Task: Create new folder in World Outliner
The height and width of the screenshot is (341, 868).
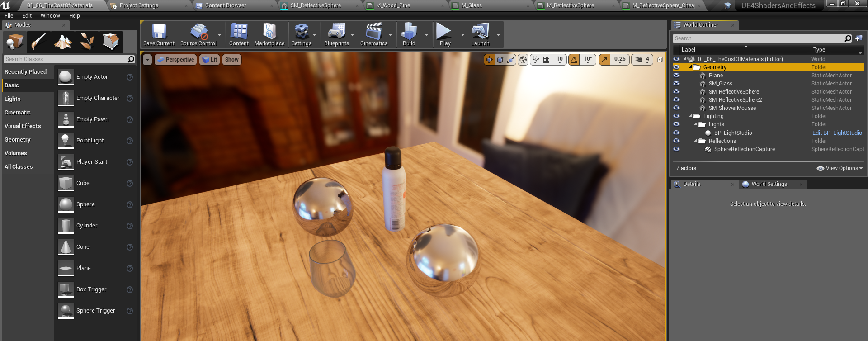Action: click(859, 38)
